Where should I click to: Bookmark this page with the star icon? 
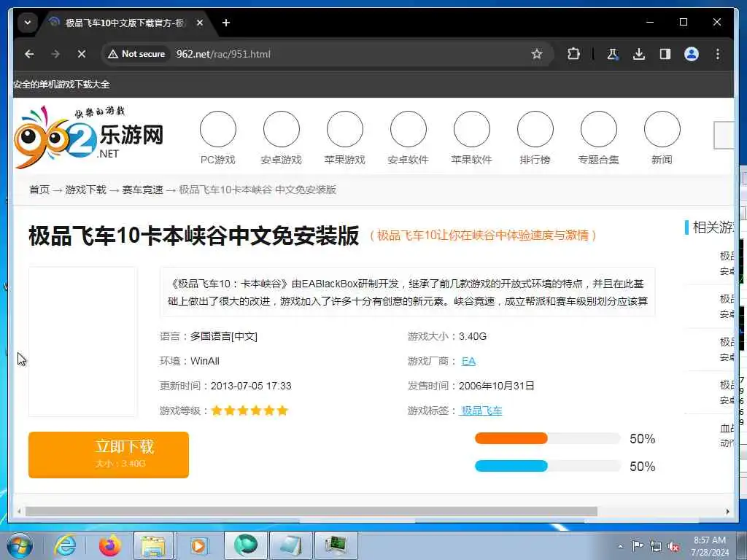(x=537, y=54)
